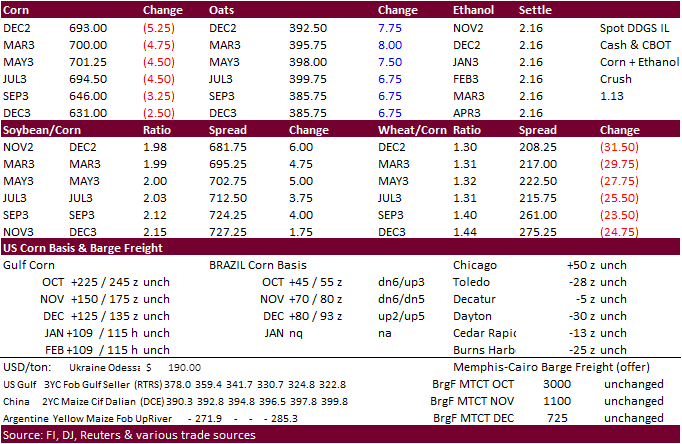This screenshot has height=444, width=682.
Task: Select Soybean/Corn spread 681.75
Action: point(227,147)
